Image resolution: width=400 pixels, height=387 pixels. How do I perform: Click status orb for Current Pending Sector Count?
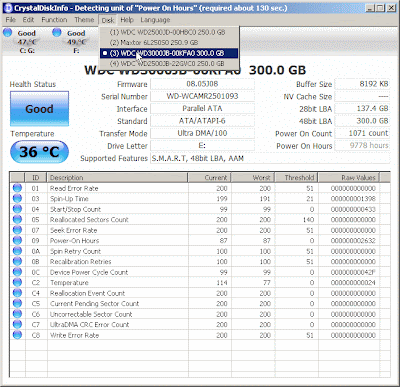(x=17, y=303)
